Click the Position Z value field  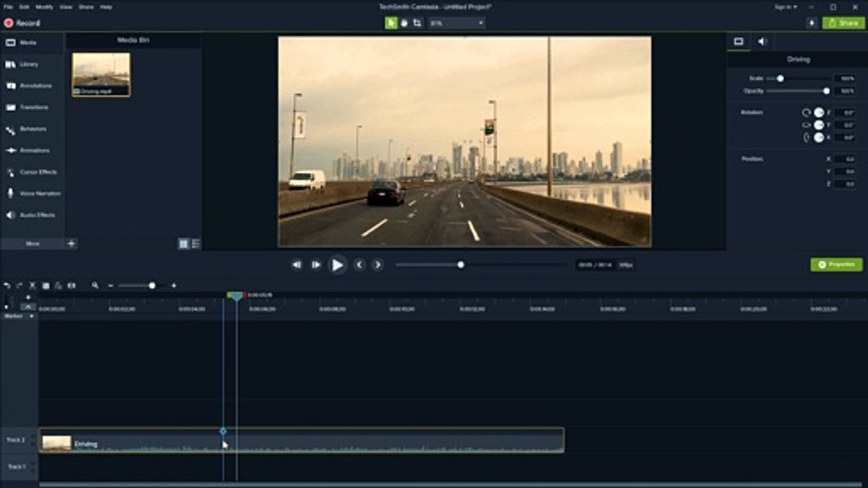click(x=845, y=184)
